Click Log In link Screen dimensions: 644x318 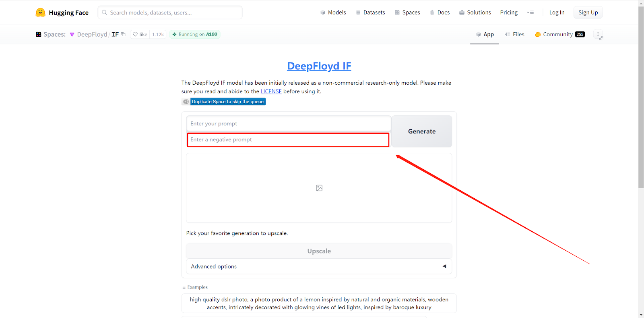click(x=557, y=12)
